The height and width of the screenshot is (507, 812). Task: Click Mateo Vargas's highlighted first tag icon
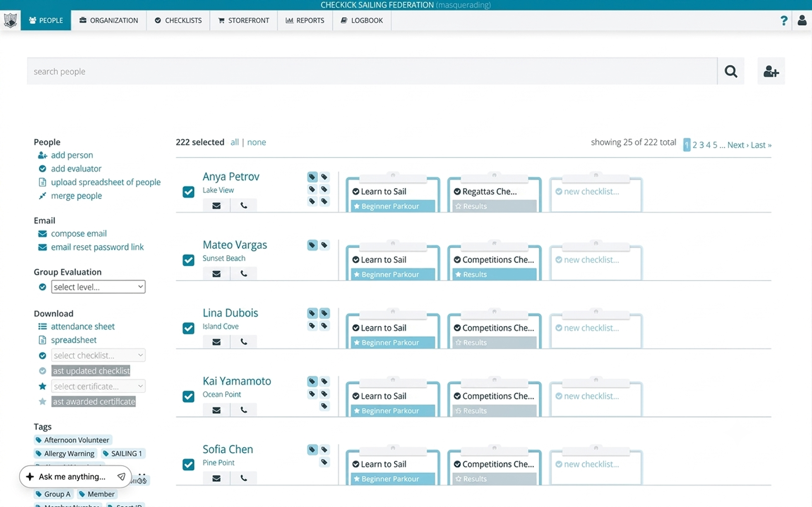[312, 245]
